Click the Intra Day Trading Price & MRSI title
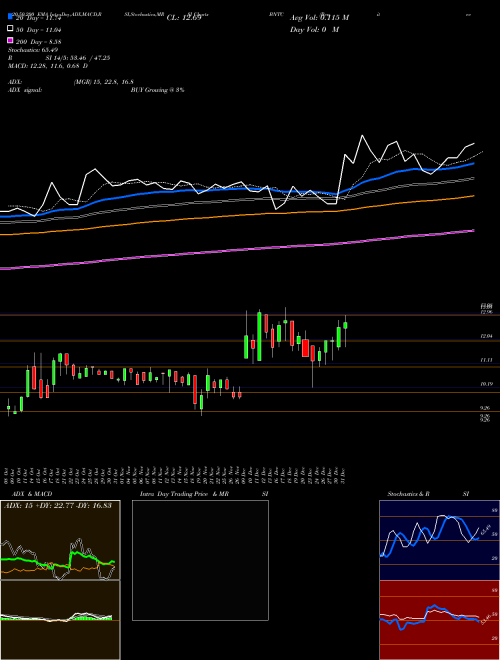 pos(204,494)
